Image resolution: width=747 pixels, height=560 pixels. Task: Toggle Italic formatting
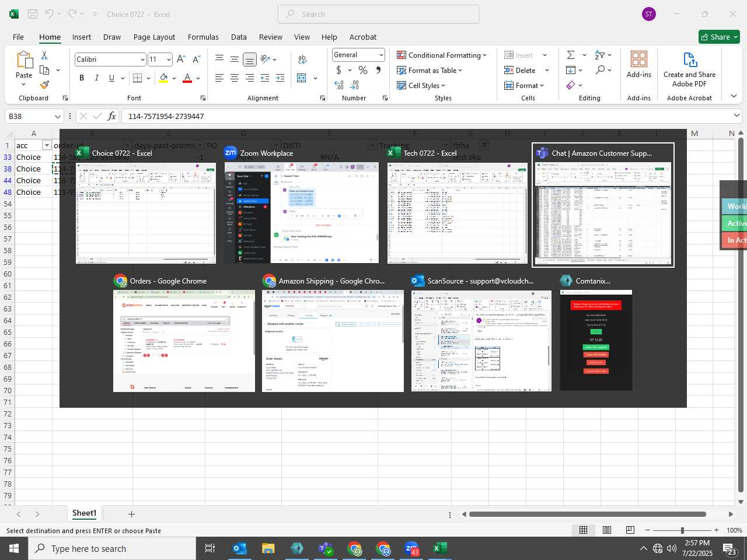(96, 78)
